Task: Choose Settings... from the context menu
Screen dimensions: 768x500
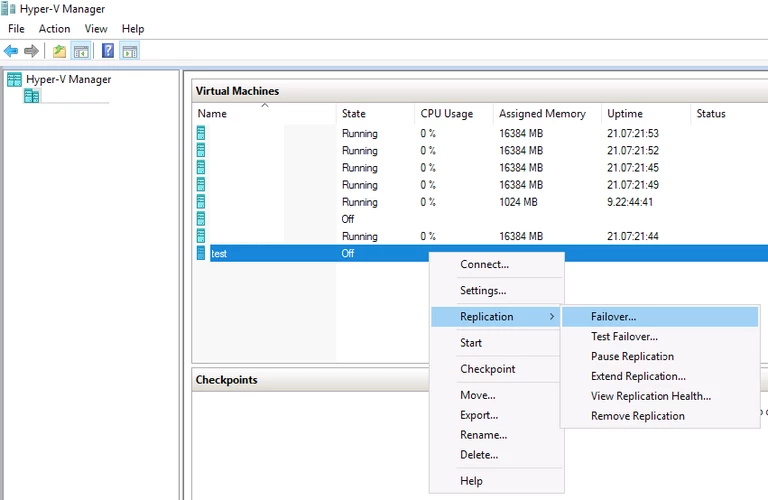Action: [x=497, y=290]
